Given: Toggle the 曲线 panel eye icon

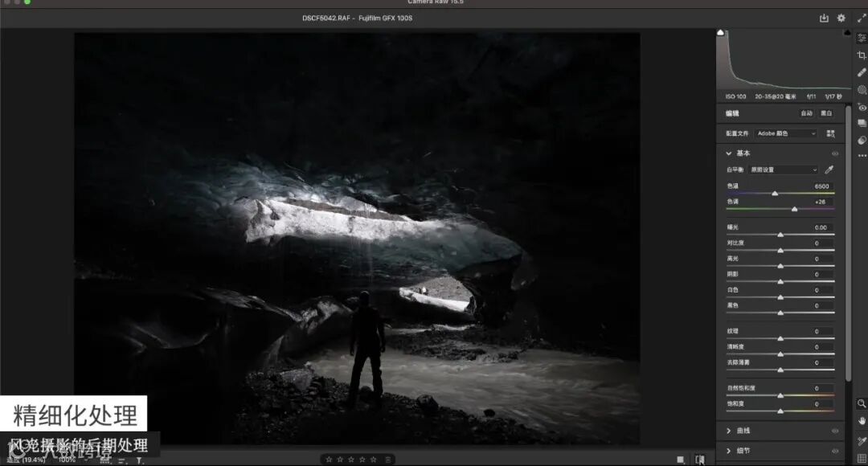Looking at the screenshot, I should (835, 431).
